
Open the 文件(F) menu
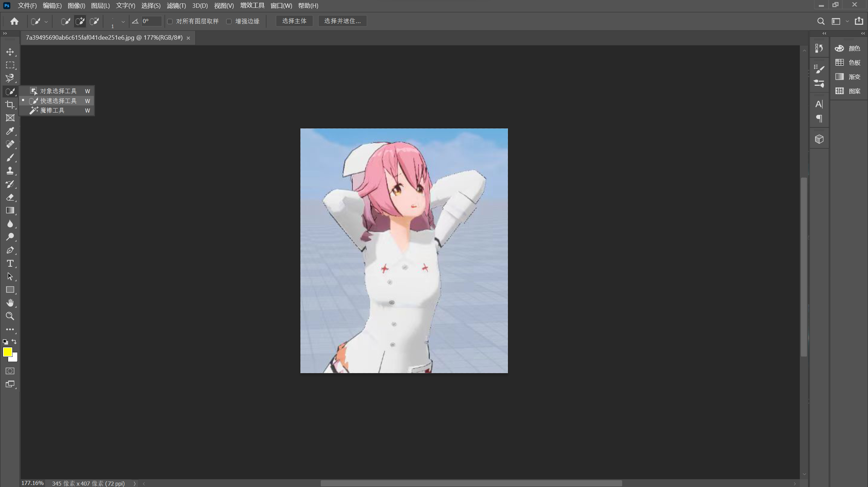pos(27,6)
